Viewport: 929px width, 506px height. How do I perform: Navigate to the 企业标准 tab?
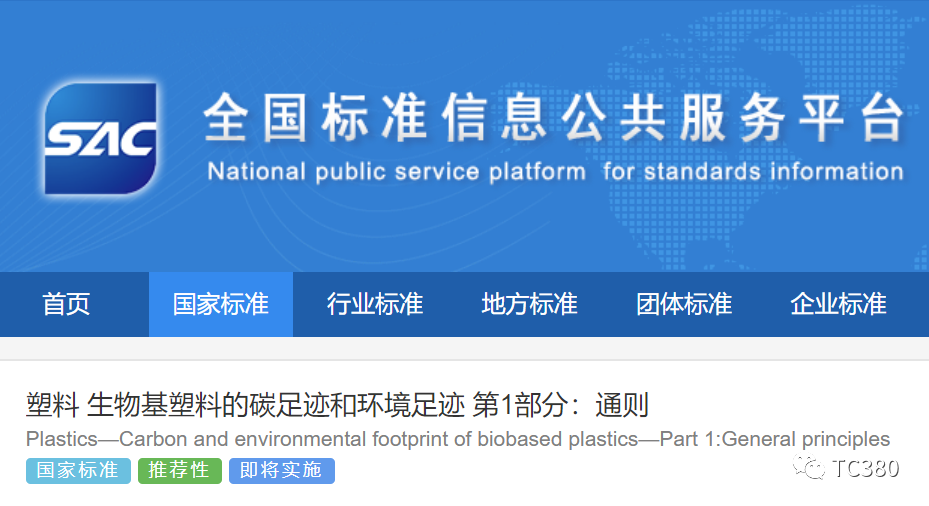[x=838, y=304]
